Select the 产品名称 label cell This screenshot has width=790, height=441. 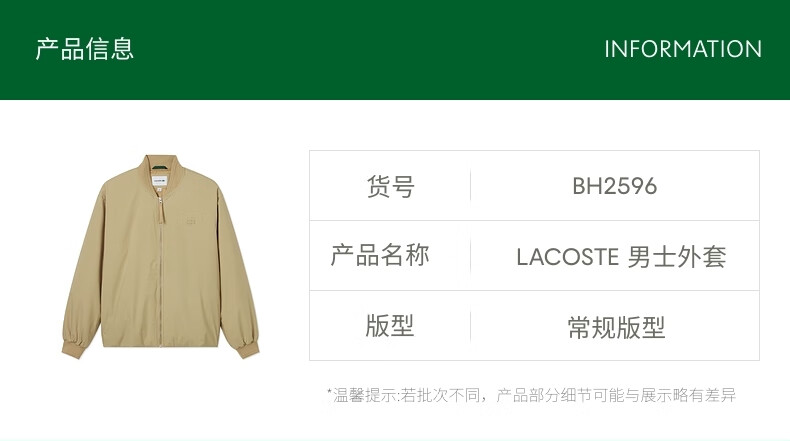[390, 256]
